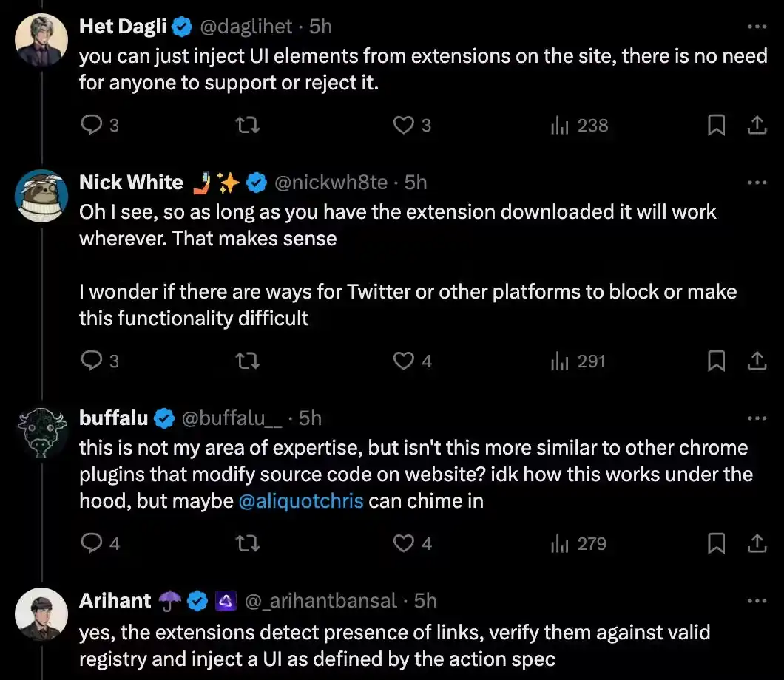Open buffalu's display name profile
784x680 pixels.
(114, 418)
